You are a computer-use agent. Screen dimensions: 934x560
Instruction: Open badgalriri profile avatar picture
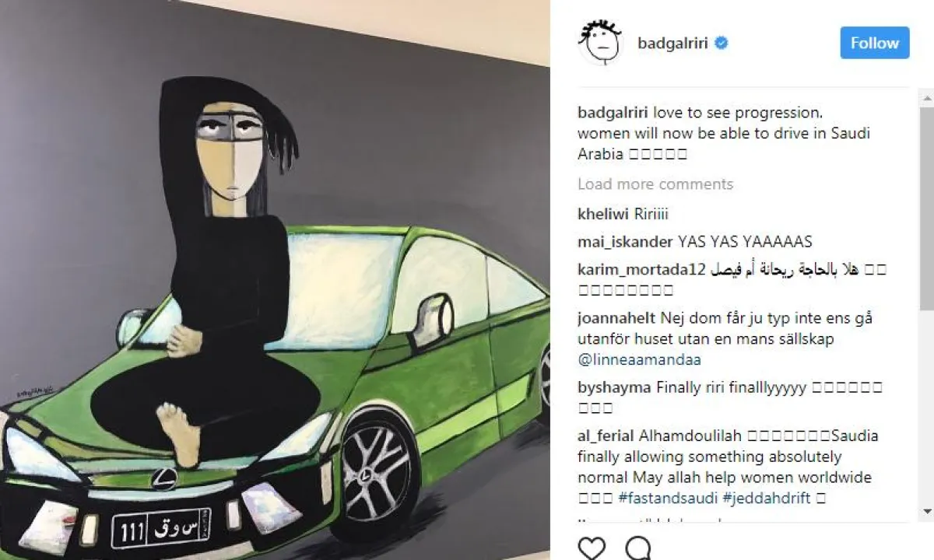tap(600, 42)
